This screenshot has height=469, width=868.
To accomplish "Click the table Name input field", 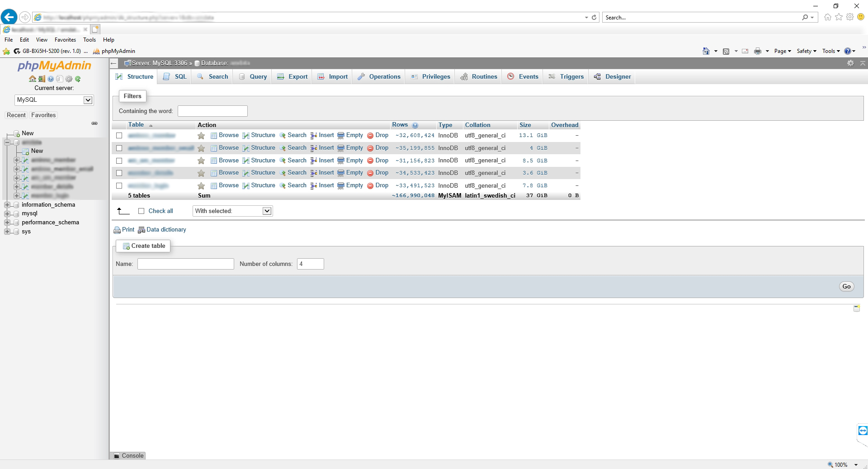I will [x=185, y=264].
